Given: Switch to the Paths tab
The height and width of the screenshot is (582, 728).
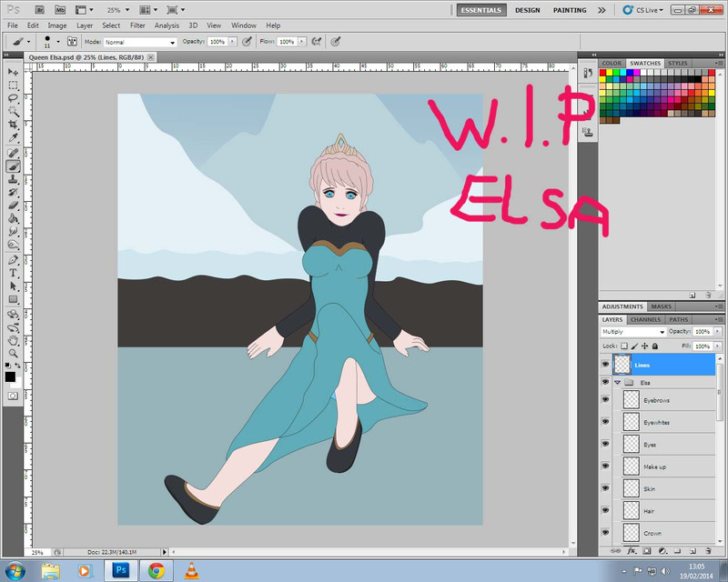Looking at the screenshot, I should click(x=678, y=319).
